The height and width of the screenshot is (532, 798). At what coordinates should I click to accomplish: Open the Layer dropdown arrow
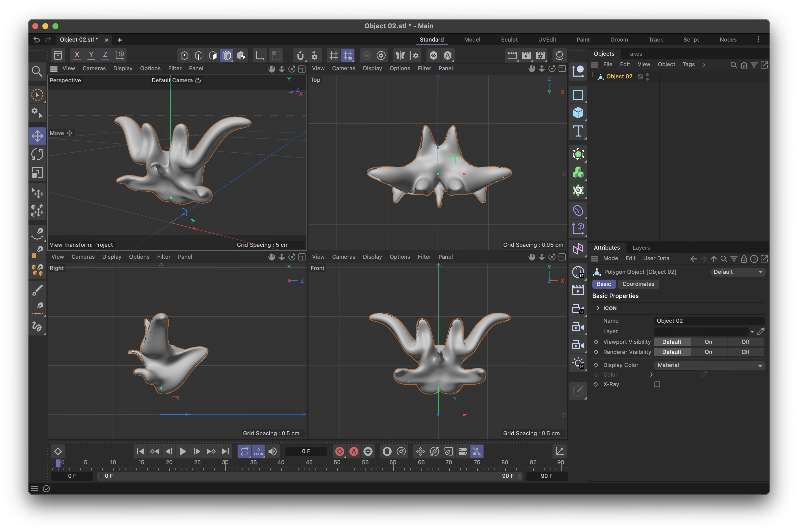[752, 331]
